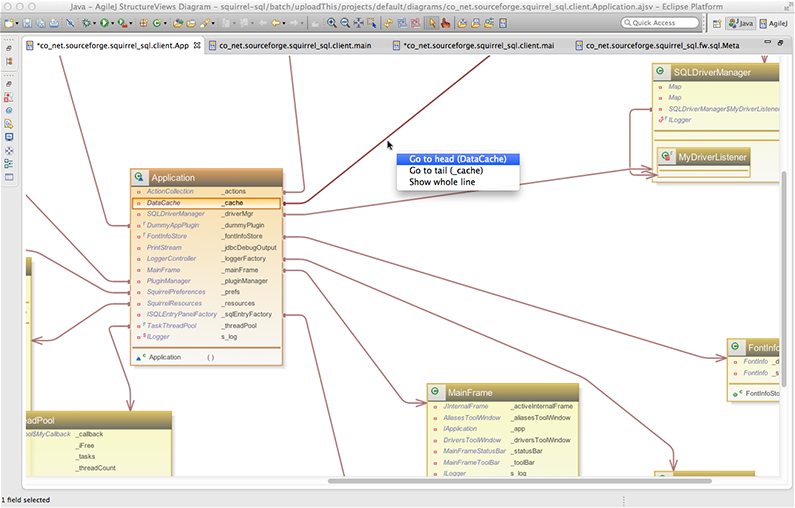Choose Go to head (DataCache)
Image resolution: width=795 pixels, height=508 pixels.
point(458,159)
